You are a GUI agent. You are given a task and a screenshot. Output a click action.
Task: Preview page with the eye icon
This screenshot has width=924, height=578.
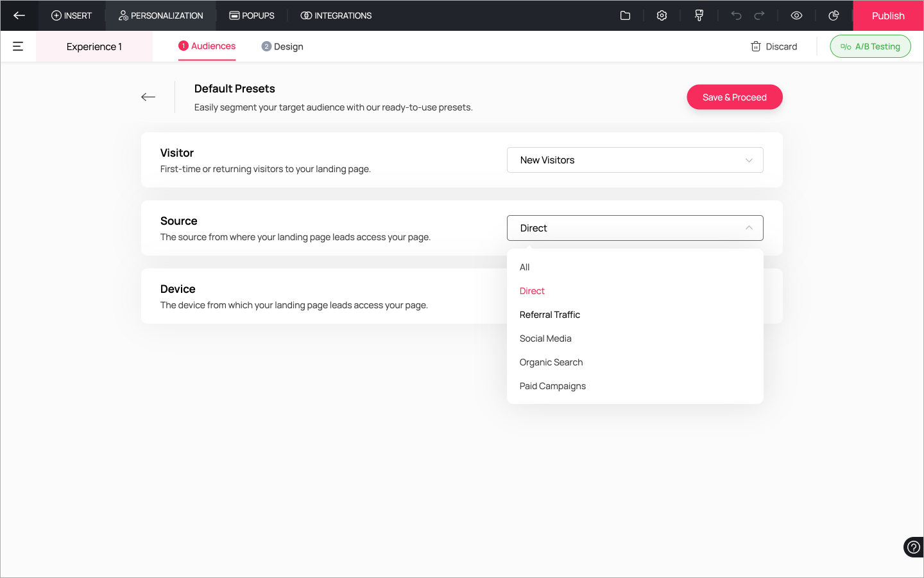[x=796, y=15]
